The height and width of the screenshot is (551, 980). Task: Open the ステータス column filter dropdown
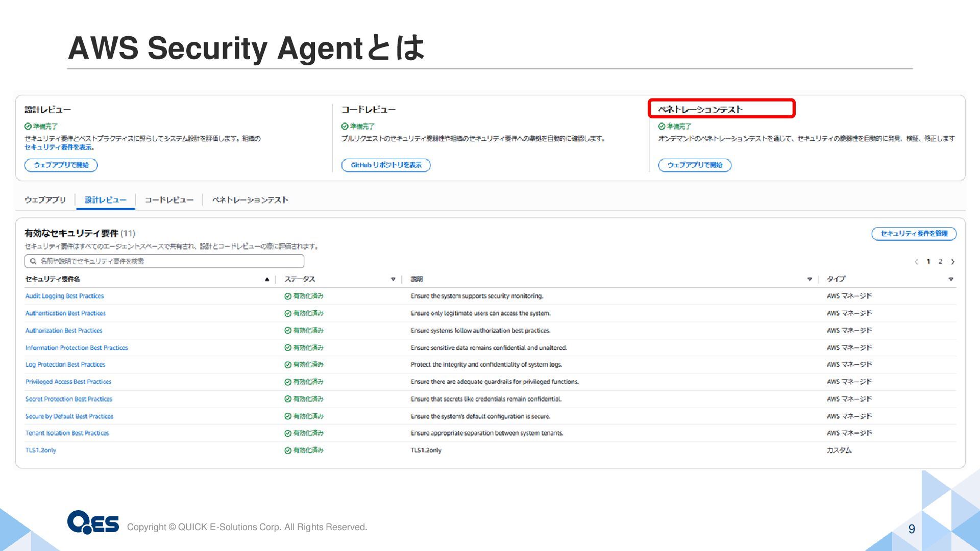tap(393, 279)
